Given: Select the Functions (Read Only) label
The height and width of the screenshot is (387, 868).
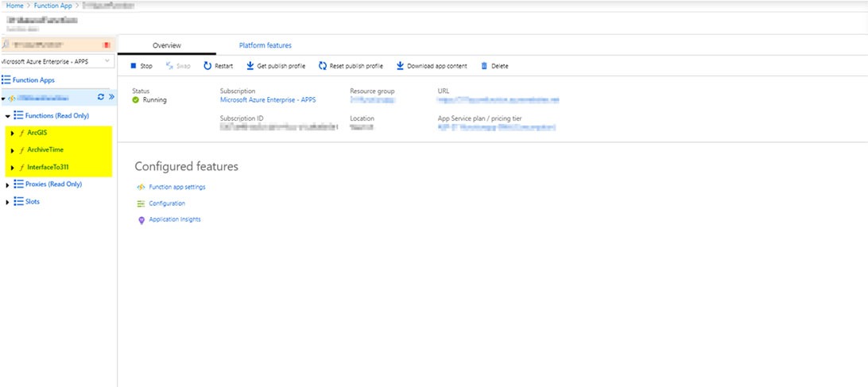Looking at the screenshot, I should tap(57, 116).
